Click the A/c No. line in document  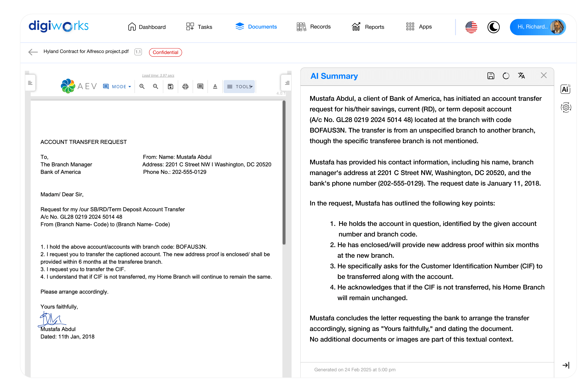click(81, 217)
